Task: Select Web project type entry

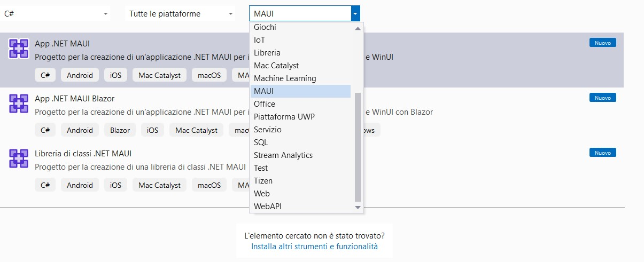Action: click(301, 194)
